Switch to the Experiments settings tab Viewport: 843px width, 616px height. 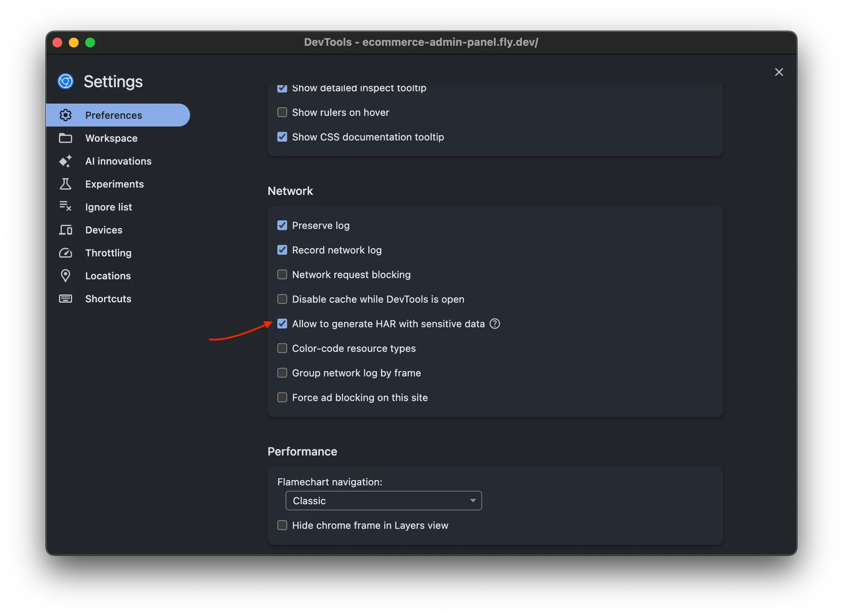[114, 184]
